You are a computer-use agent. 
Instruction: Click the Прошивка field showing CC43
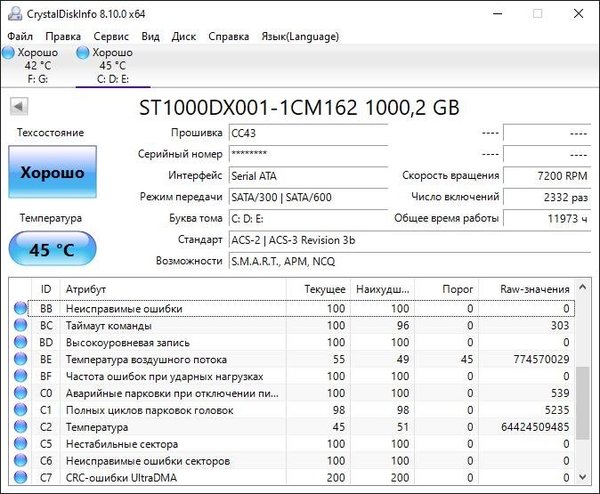pos(308,133)
